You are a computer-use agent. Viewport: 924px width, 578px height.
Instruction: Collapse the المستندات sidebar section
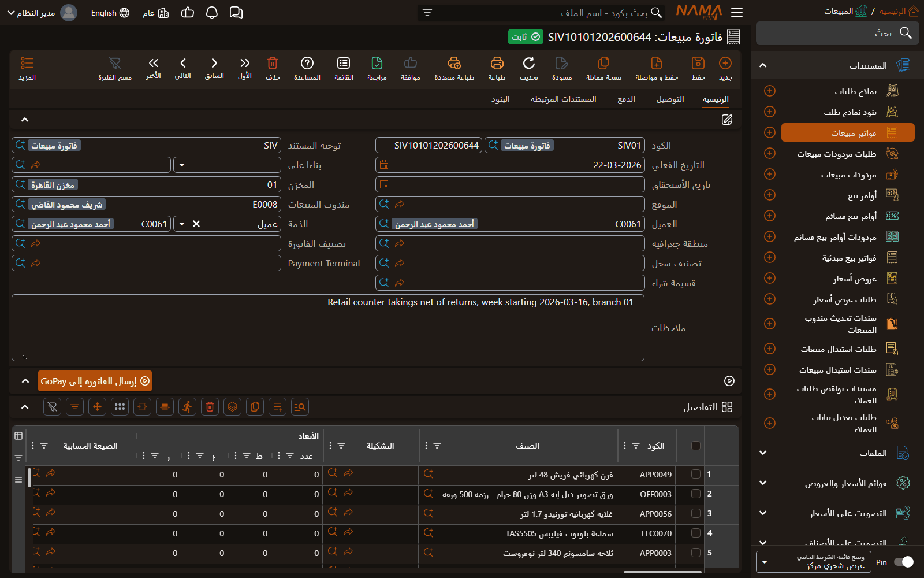(763, 65)
